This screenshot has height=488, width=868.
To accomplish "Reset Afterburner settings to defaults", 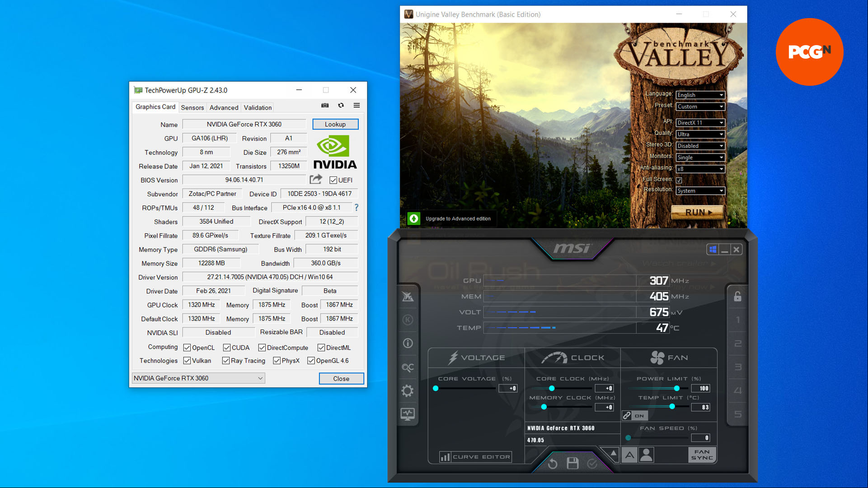I will click(553, 464).
